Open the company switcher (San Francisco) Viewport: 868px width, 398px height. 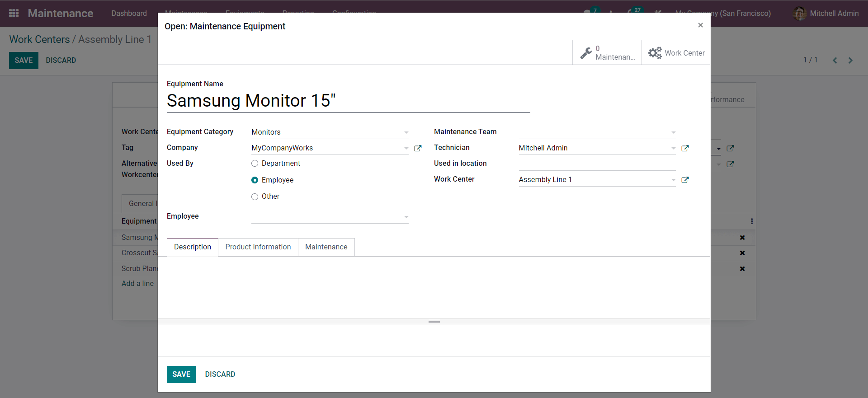pyautogui.click(x=723, y=14)
